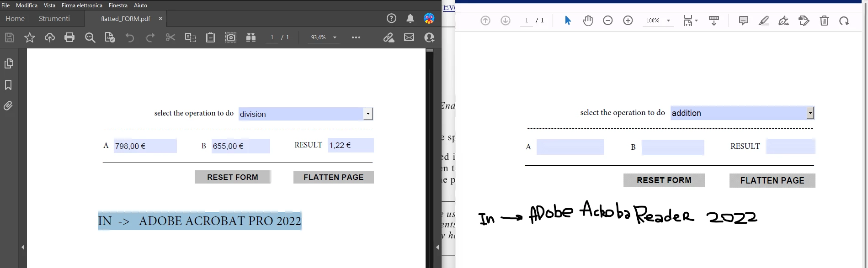The image size is (868, 268).
Task: Open help question mark icon
Action: [391, 18]
